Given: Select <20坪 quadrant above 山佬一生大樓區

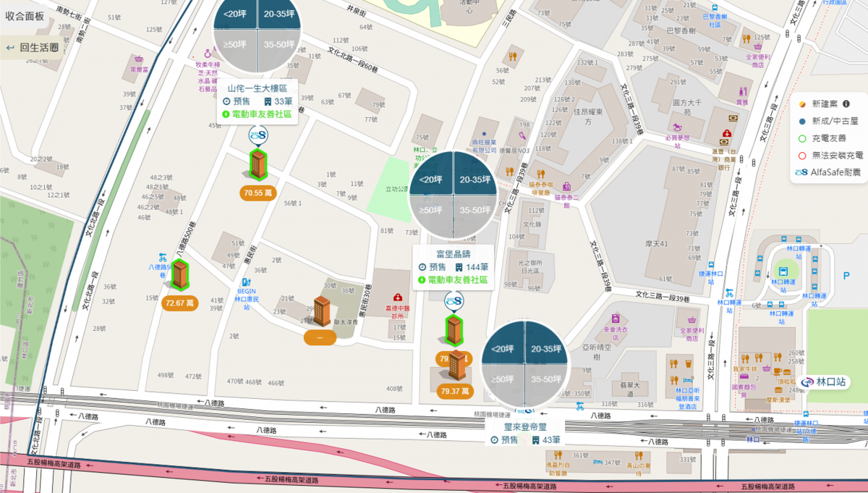Looking at the screenshot, I should pos(234,14).
